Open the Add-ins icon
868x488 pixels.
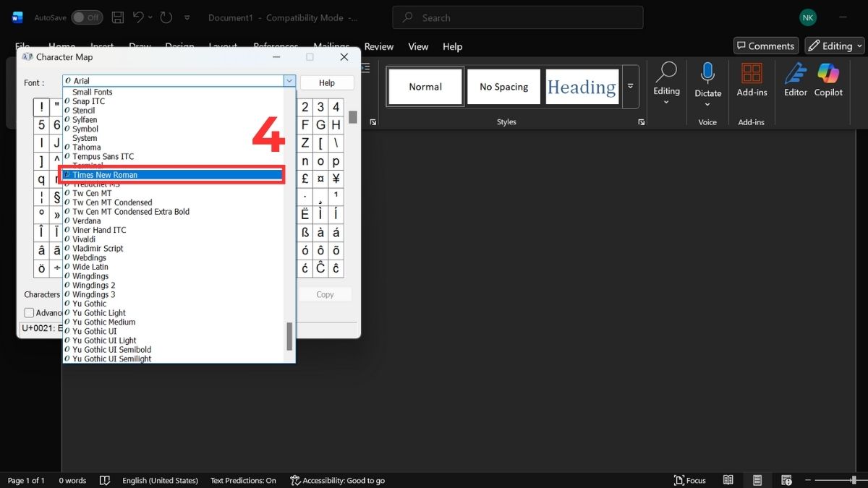752,73
